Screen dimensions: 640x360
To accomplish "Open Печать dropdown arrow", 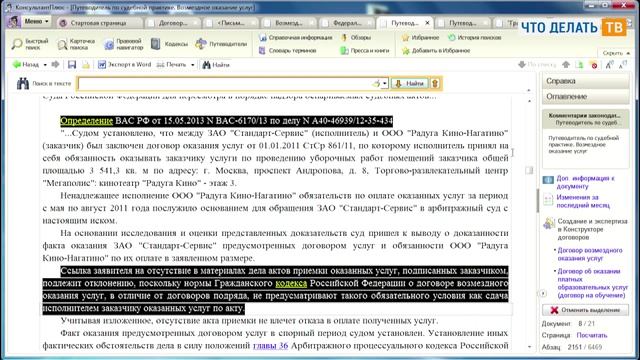I will [192, 65].
